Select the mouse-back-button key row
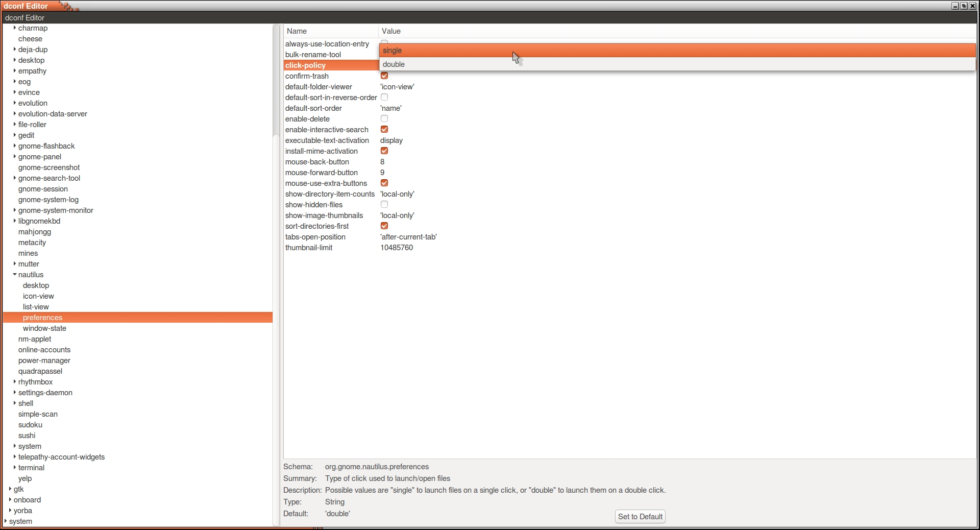The width and height of the screenshot is (980, 530). pyautogui.click(x=317, y=162)
